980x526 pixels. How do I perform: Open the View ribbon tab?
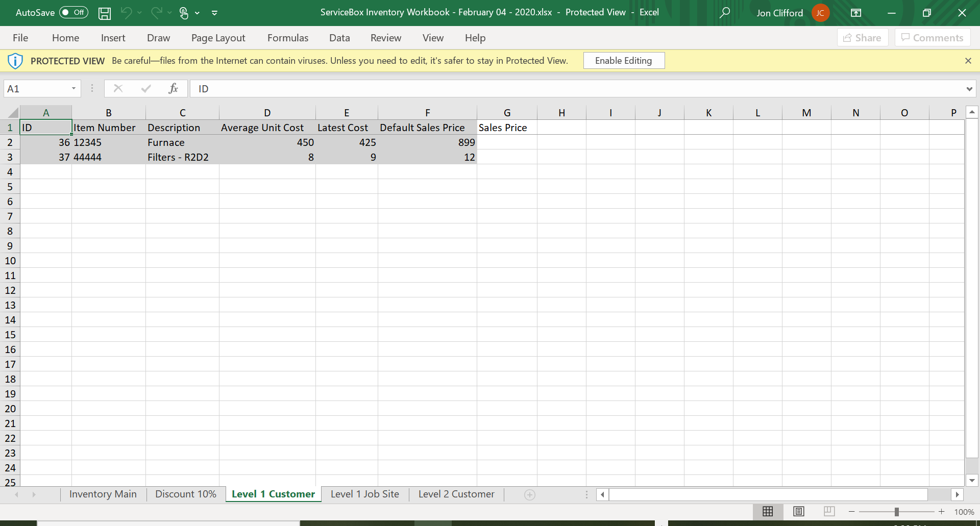click(433, 38)
